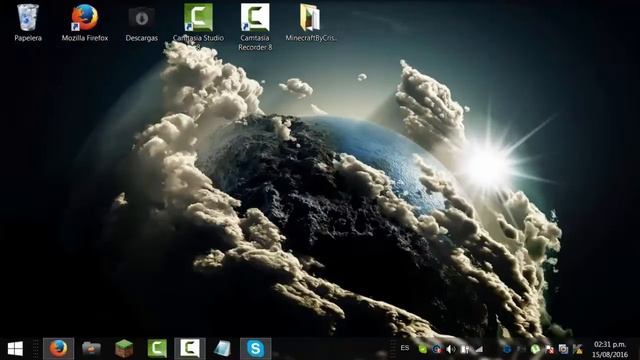640x360 pixels.
Task: Open the Windows Start button
Action: (x=16, y=349)
